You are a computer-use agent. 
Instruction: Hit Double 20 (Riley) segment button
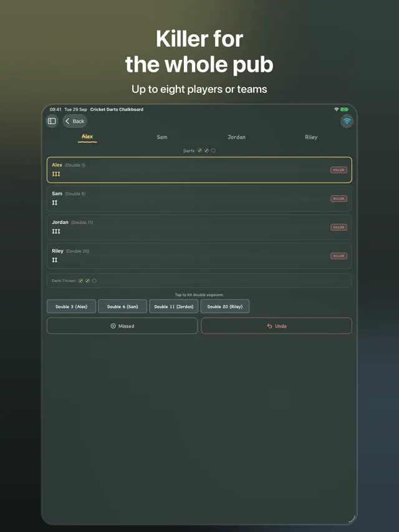point(225,306)
